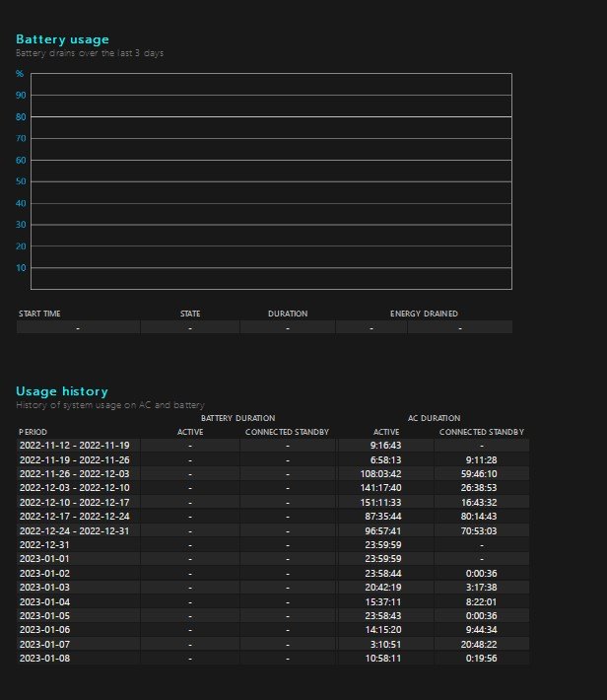This screenshot has height=700, width=607.
Task: Select the Usage history heading
Action: pyautogui.click(x=62, y=391)
